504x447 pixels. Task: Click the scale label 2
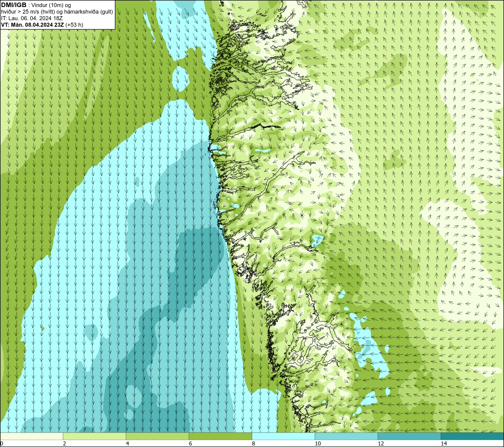(x=65, y=444)
